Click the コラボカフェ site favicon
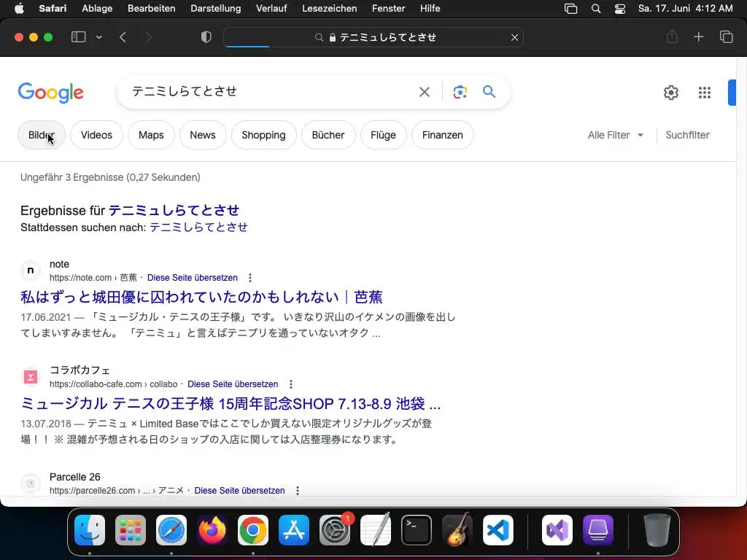 [x=31, y=377]
